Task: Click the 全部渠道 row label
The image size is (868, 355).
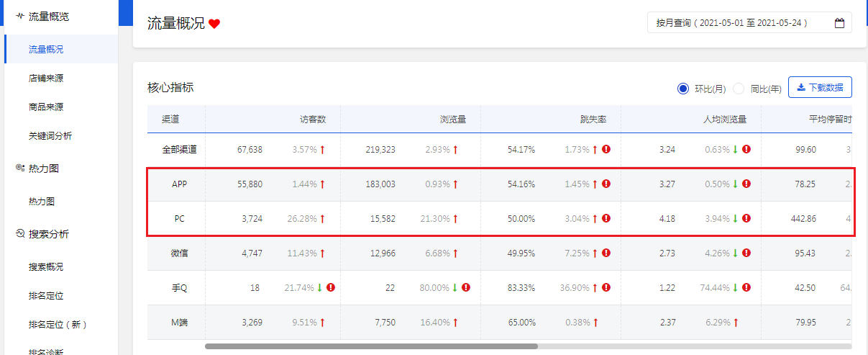Action: pos(179,150)
